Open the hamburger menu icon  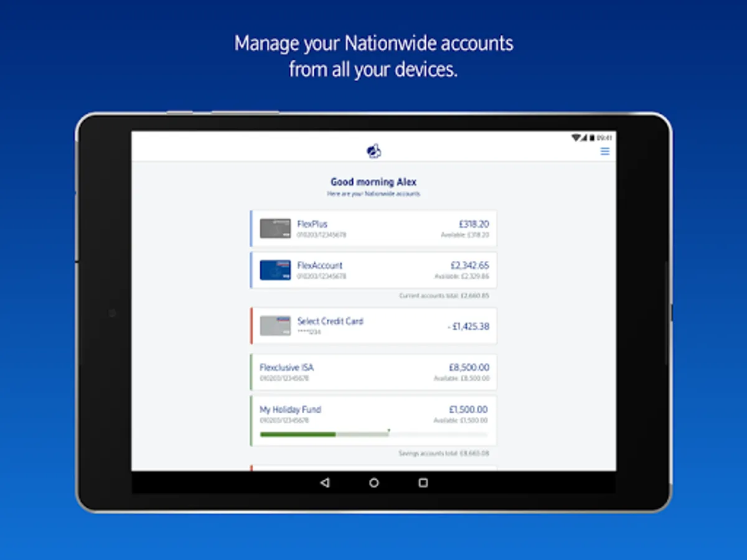[x=604, y=151]
